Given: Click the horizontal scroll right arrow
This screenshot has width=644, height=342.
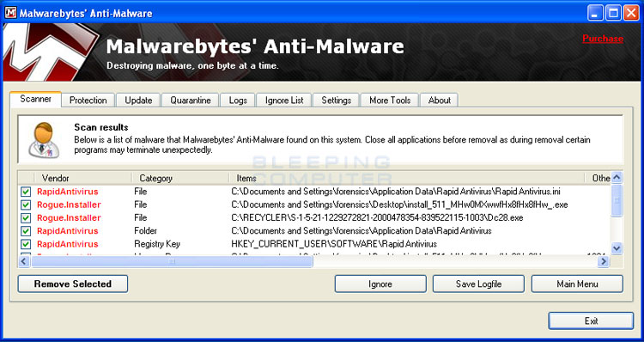Looking at the screenshot, I should click(x=604, y=261).
